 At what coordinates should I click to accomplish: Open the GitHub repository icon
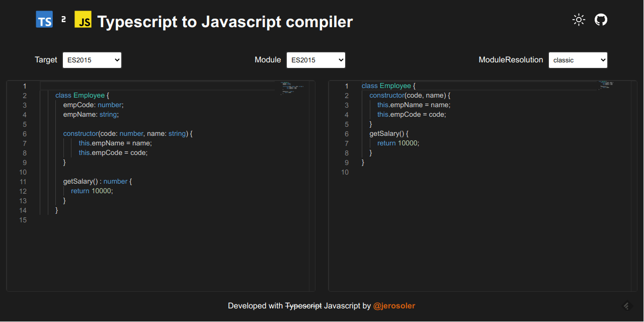(x=601, y=20)
